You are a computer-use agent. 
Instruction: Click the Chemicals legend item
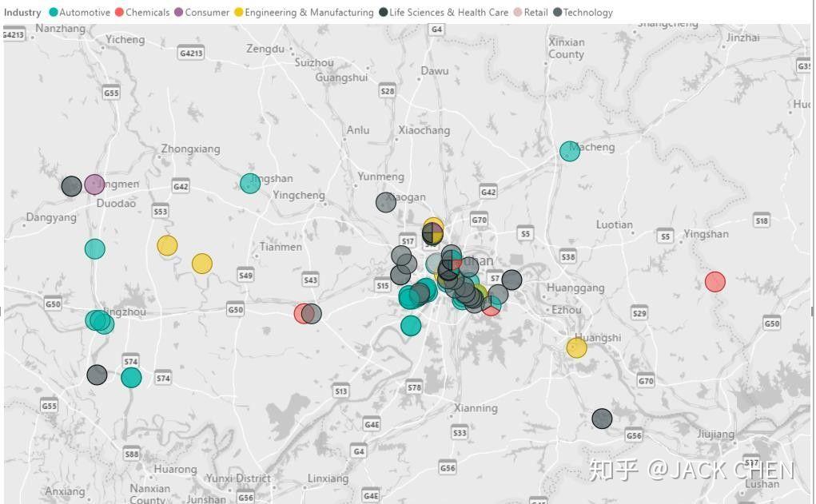tap(142, 12)
